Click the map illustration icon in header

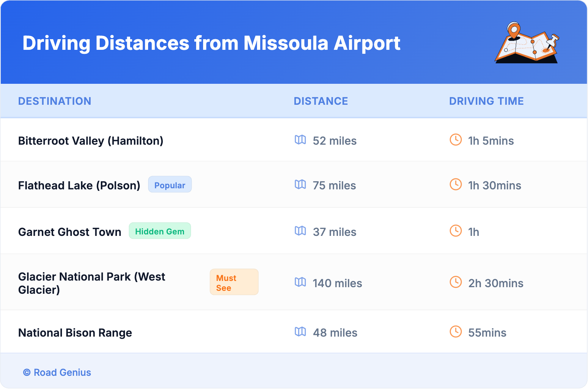tap(526, 43)
